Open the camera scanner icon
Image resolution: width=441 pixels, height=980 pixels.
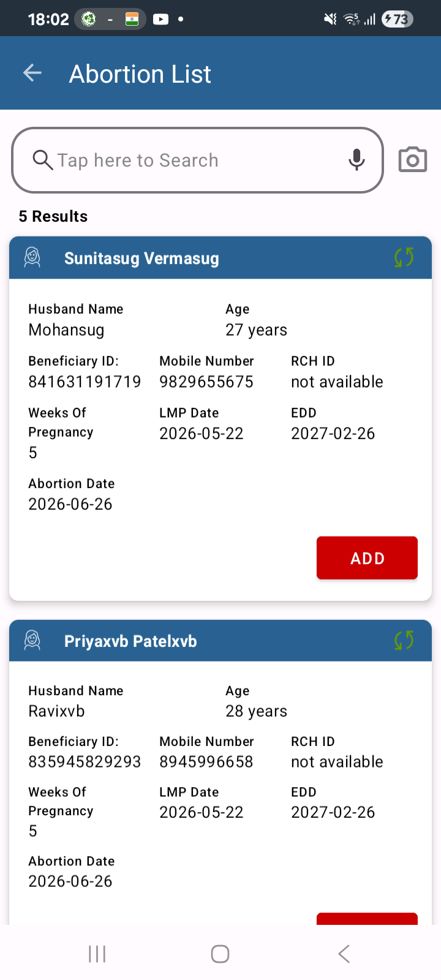tap(413, 160)
